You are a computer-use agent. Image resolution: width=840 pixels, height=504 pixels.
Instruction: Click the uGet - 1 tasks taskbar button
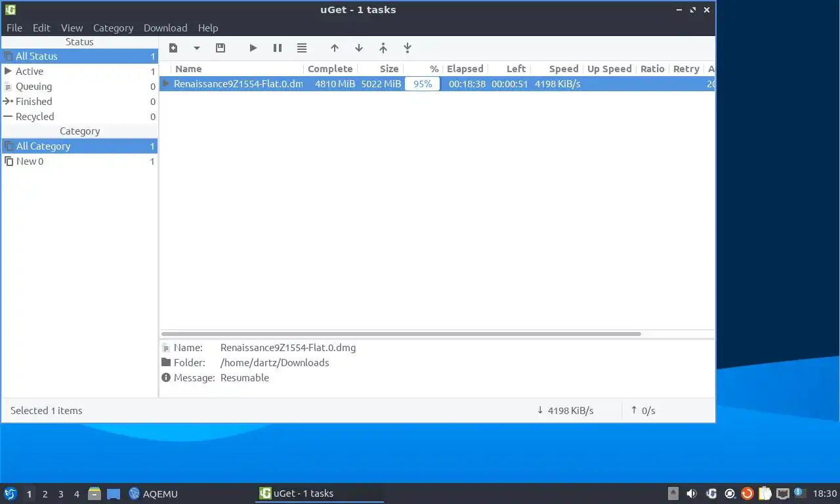(x=320, y=493)
